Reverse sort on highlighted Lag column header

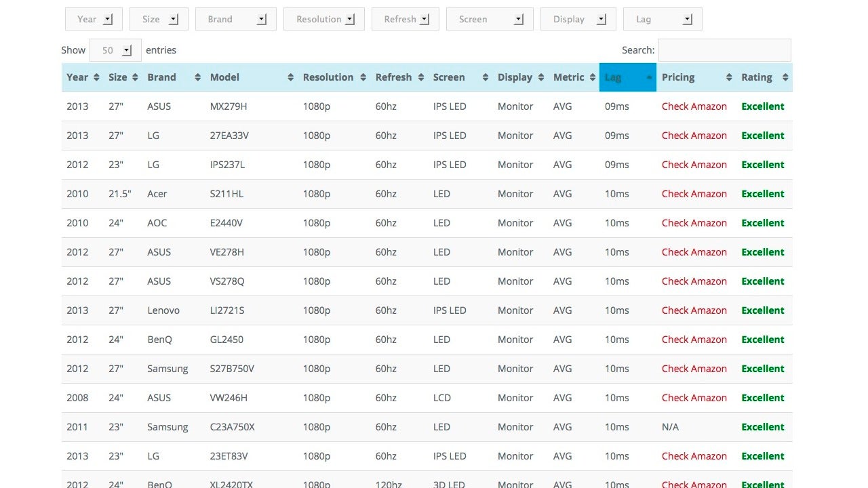tap(628, 77)
